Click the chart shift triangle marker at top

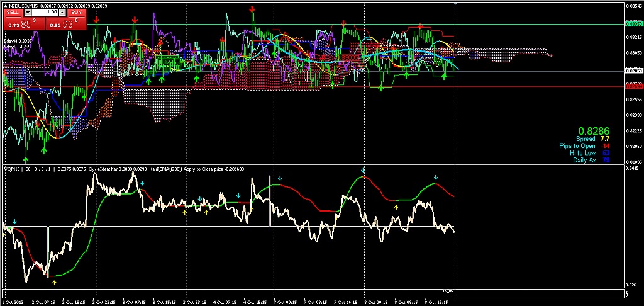455,4
